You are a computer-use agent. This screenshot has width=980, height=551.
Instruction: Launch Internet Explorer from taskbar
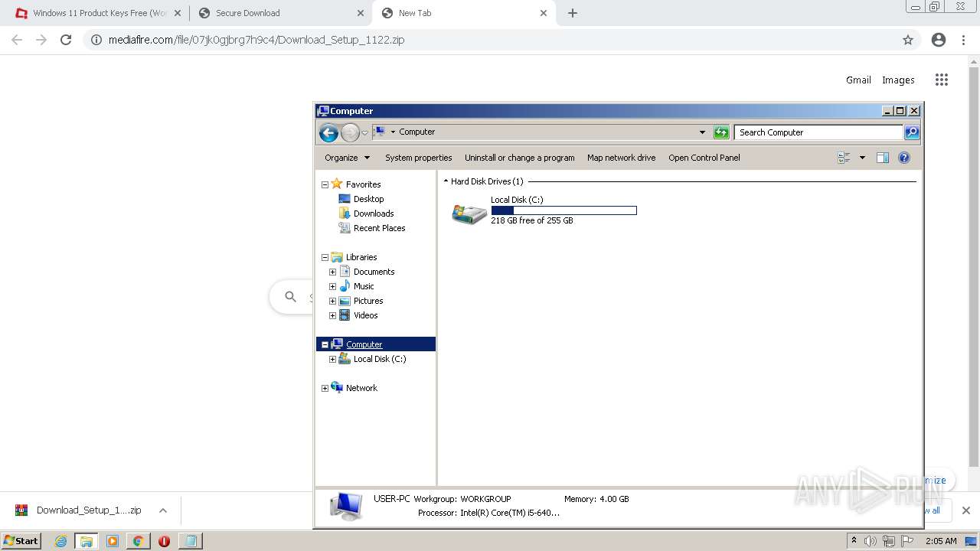point(60,541)
